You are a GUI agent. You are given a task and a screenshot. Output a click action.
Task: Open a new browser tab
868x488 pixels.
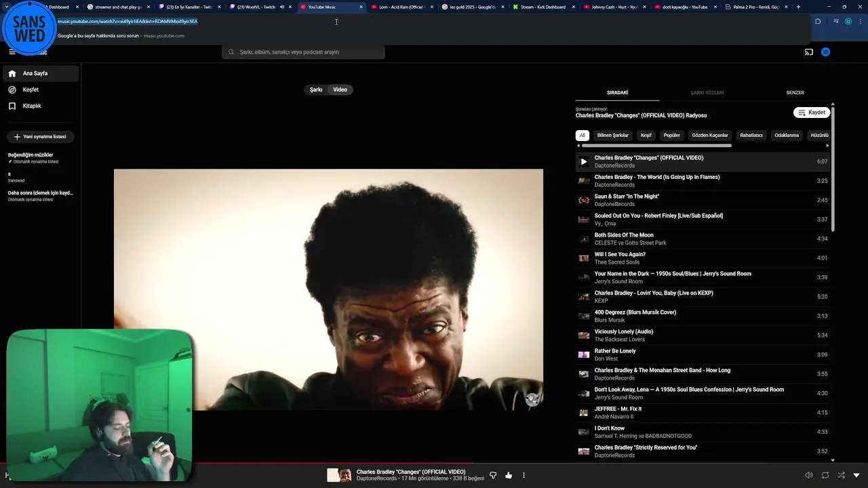pyautogui.click(x=798, y=7)
